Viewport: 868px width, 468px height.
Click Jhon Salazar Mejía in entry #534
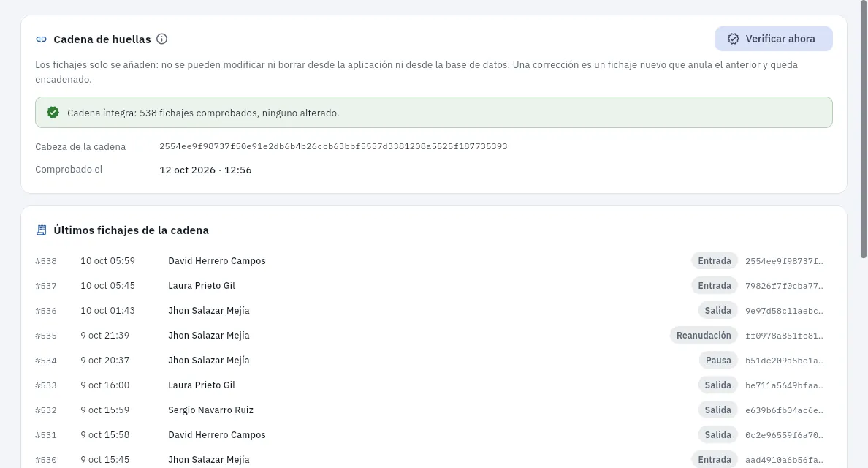click(209, 361)
